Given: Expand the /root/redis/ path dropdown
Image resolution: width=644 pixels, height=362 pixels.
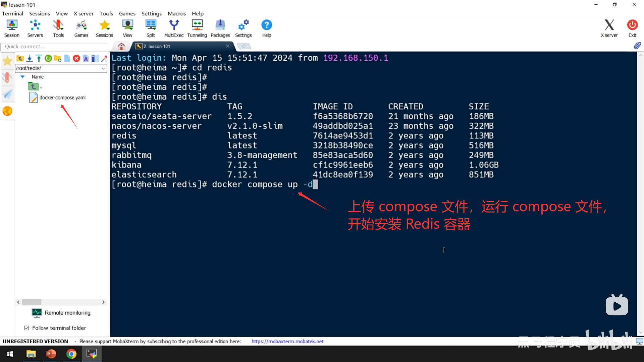Looking at the screenshot, I should click(103, 68).
